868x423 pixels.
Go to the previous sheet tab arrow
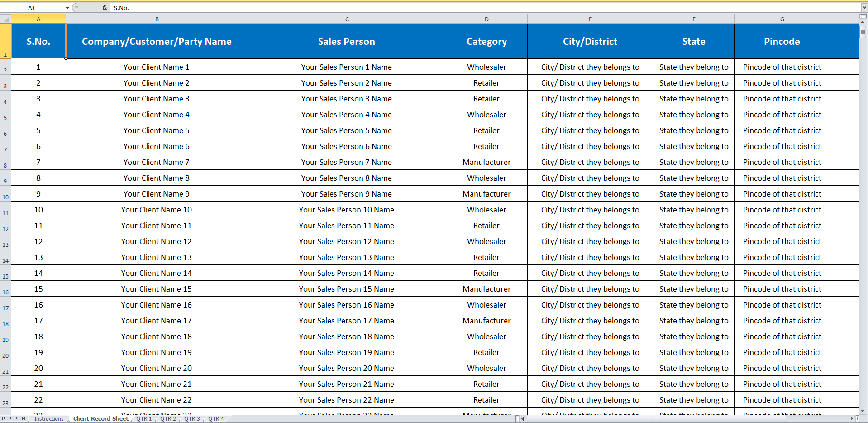click(x=10, y=418)
